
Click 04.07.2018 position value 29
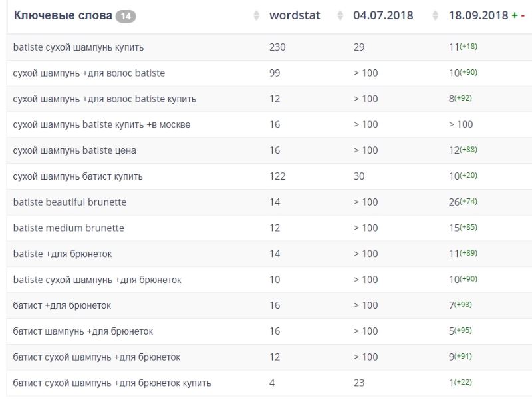click(359, 47)
